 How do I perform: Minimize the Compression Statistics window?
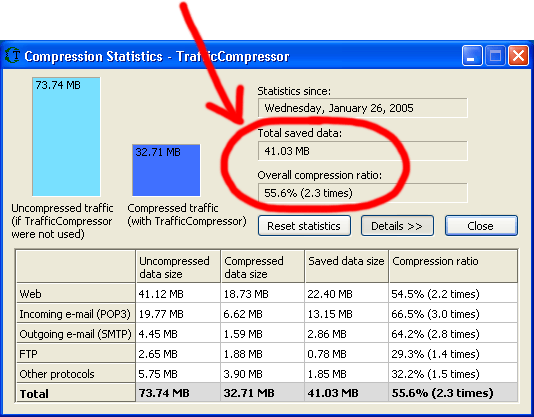tap(472, 56)
